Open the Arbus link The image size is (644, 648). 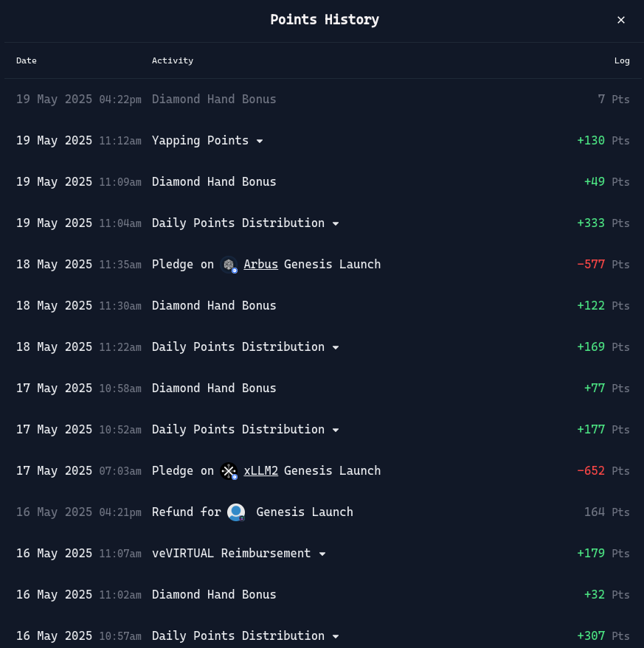pyautogui.click(x=260, y=264)
